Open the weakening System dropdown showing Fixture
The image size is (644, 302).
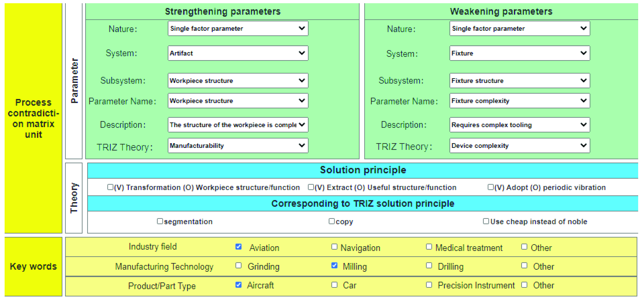tap(519, 53)
